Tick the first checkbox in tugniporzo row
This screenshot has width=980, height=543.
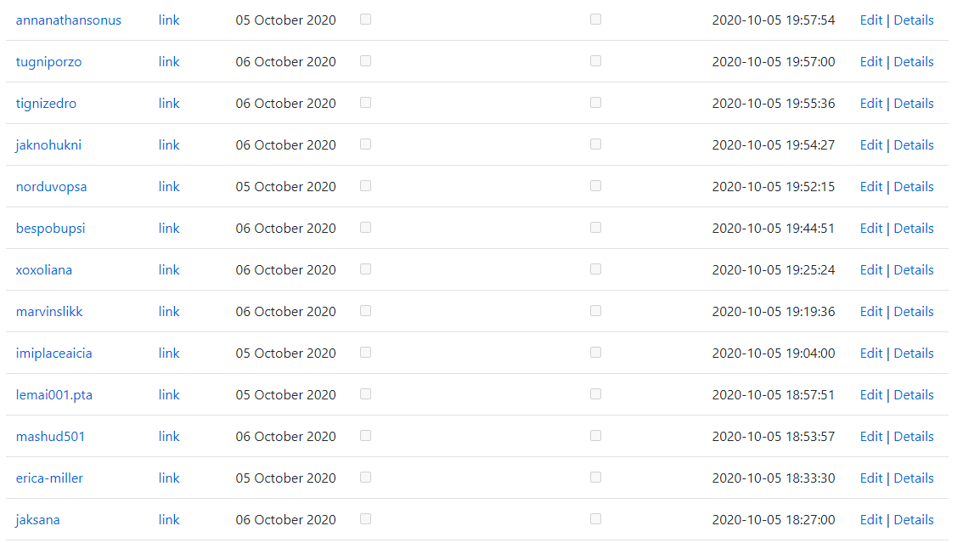click(x=365, y=61)
